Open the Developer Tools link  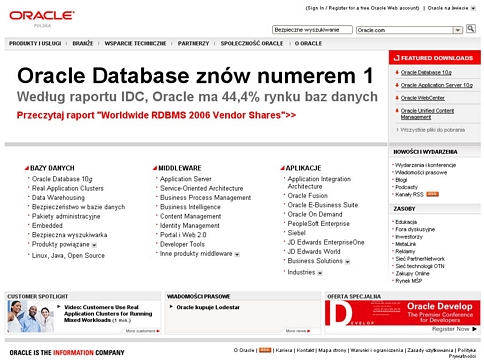click(x=182, y=244)
